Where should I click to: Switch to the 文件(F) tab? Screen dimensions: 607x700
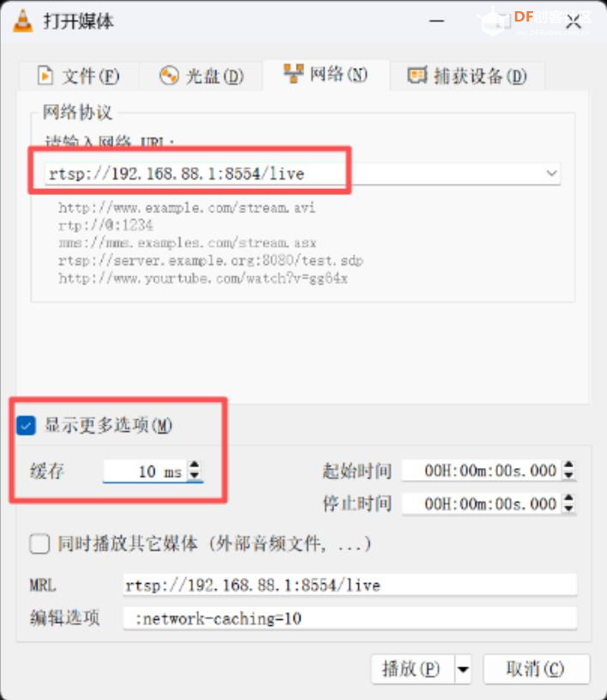click(x=79, y=76)
